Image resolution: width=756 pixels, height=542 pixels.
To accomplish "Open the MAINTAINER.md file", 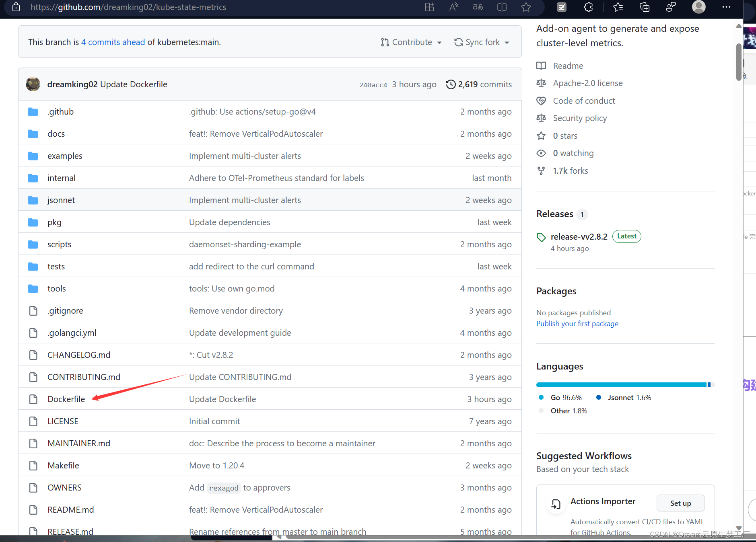I will click(79, 443).
